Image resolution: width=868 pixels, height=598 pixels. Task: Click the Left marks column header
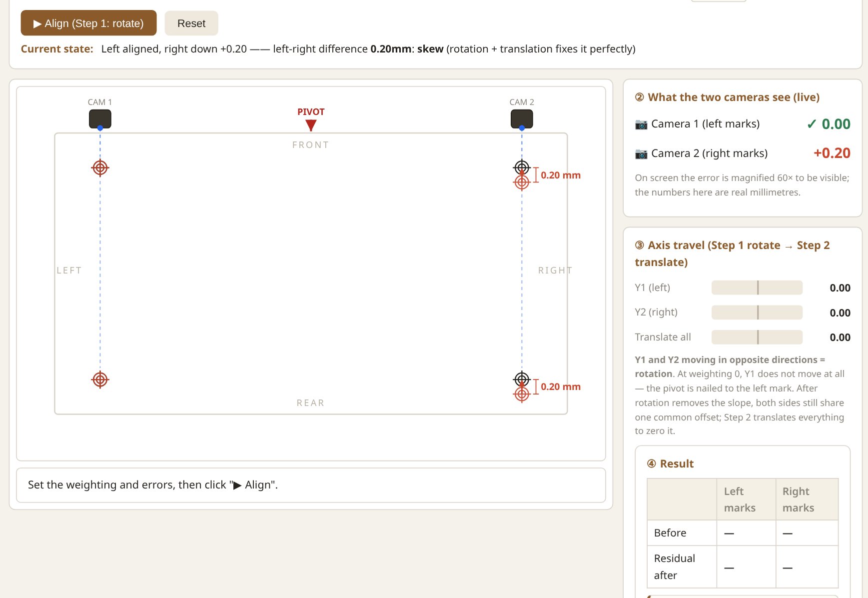746,499
